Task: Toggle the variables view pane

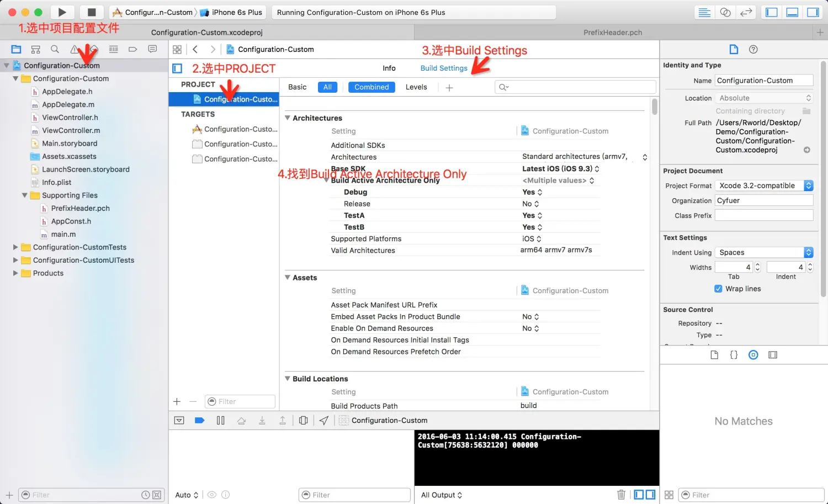Action: (x=639, y=495)
